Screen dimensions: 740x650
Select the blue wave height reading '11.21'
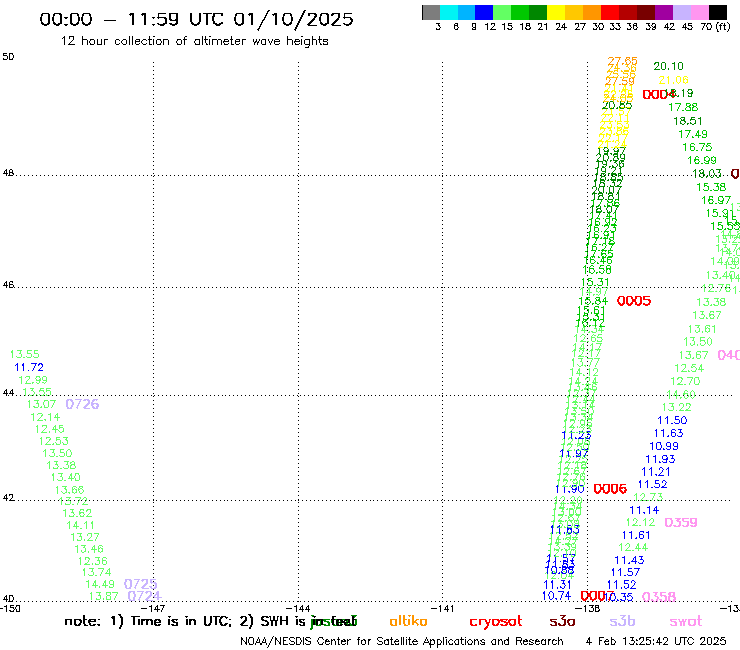coord(656,472)
